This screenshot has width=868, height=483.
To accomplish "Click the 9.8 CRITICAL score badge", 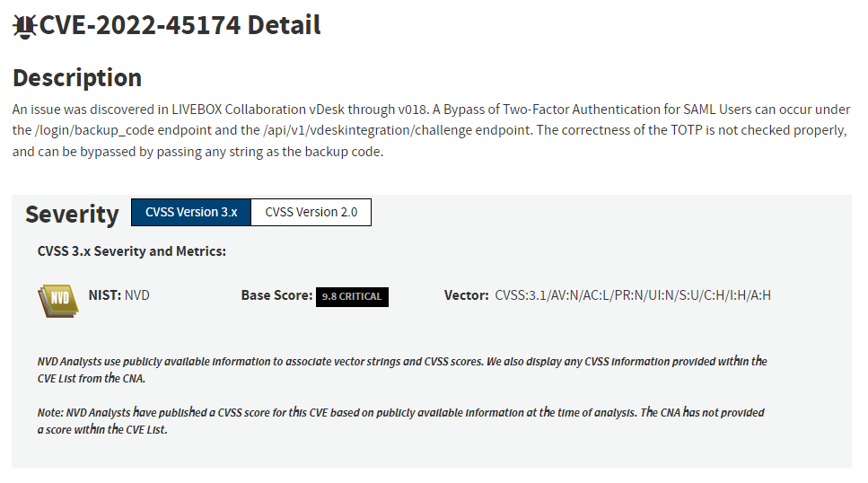I will tap(352, 297).
